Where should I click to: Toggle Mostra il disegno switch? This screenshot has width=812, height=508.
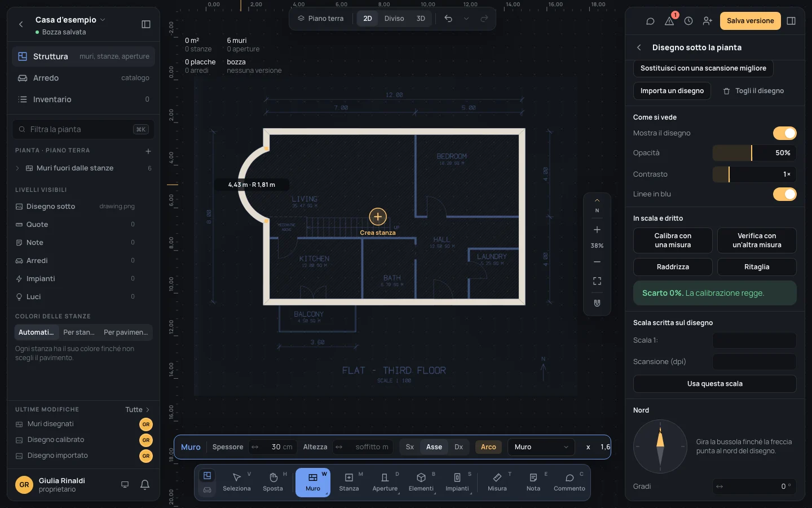click(785, 133)
